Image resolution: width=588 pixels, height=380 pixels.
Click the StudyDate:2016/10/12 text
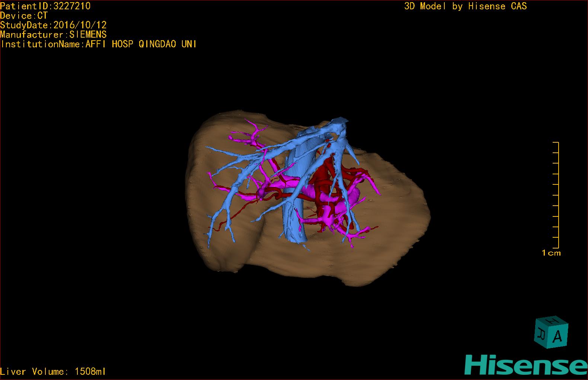coord(53,25)
